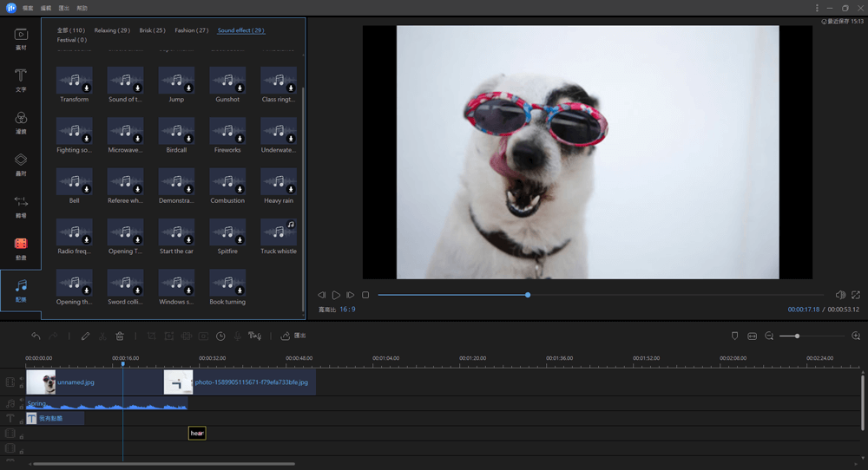The image size is (868, 470).
Task: Open the 文字 text panel in sidebar
Action: coord(21,81)
